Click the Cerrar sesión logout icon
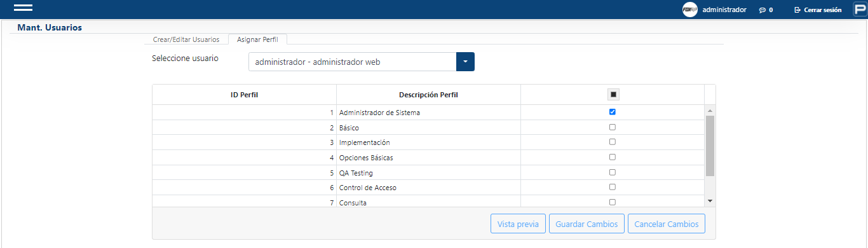Viewport: 868px width, 248px height. point(797,10)
